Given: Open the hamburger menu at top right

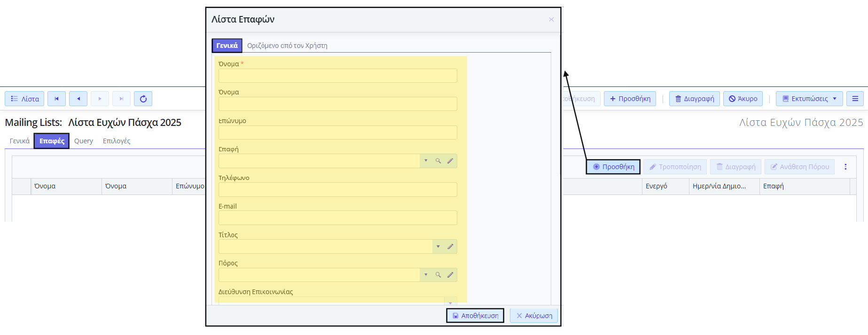Looking at the screenshot, I should point(855,99).
